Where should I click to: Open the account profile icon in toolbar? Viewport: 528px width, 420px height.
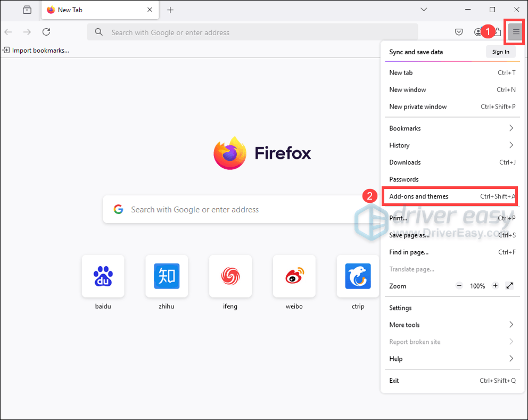[x=477, y=32]
